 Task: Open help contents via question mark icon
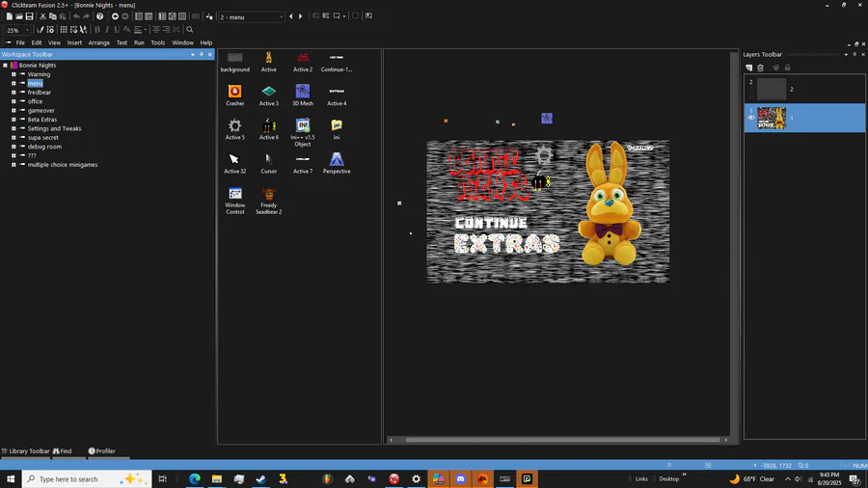(x=99, y=16)
